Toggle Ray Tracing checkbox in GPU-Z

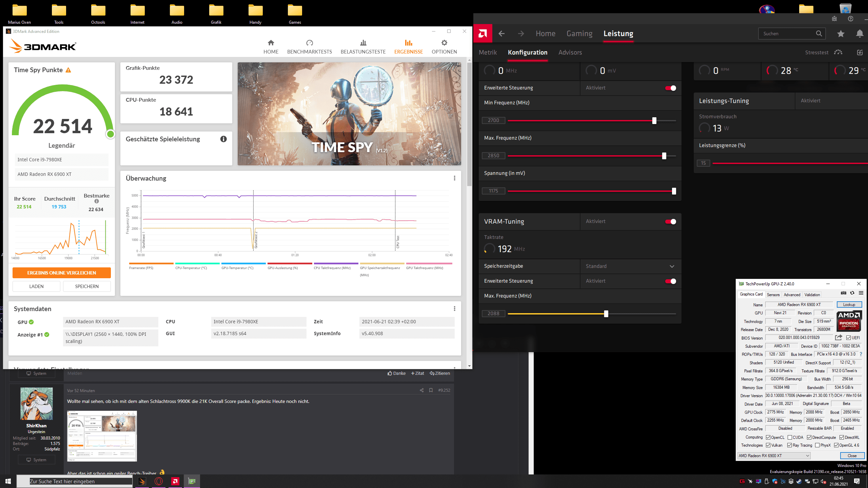(789, 445)
